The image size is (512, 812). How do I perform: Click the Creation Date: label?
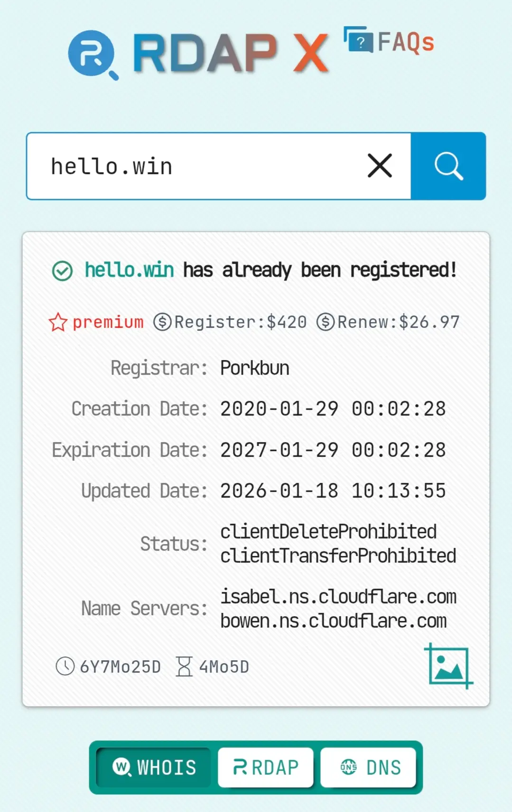[140, 409]
